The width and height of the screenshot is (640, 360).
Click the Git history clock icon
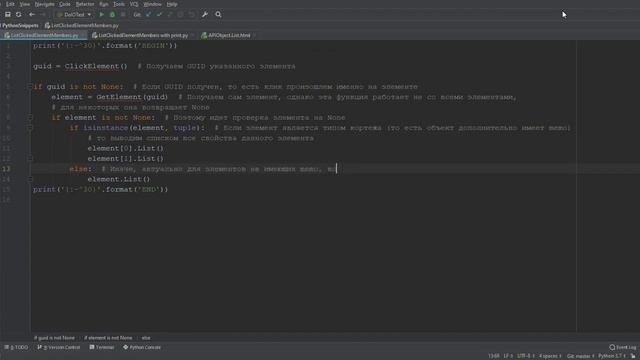coord(180,14)
